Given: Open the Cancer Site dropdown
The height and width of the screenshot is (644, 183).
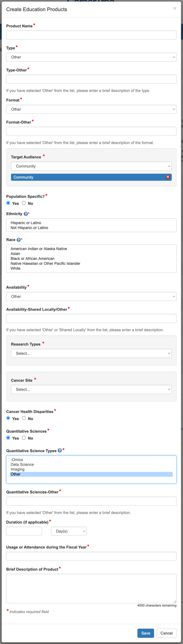Looking at the screenshot, I should tap(91, 389).
